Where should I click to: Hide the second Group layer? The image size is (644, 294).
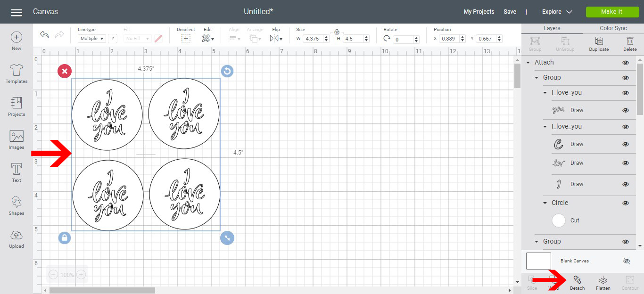point(626,242)
